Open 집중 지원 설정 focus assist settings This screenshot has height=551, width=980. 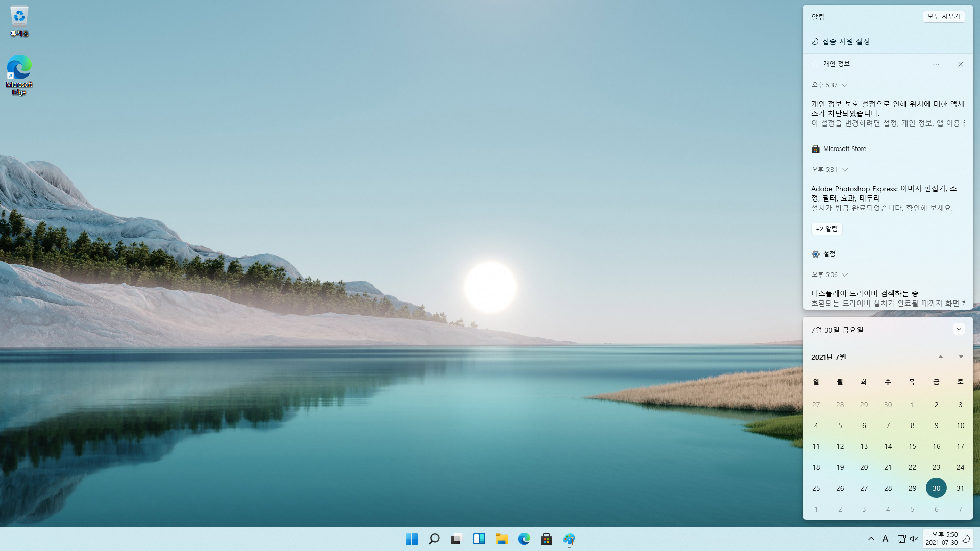pos(841,41)
